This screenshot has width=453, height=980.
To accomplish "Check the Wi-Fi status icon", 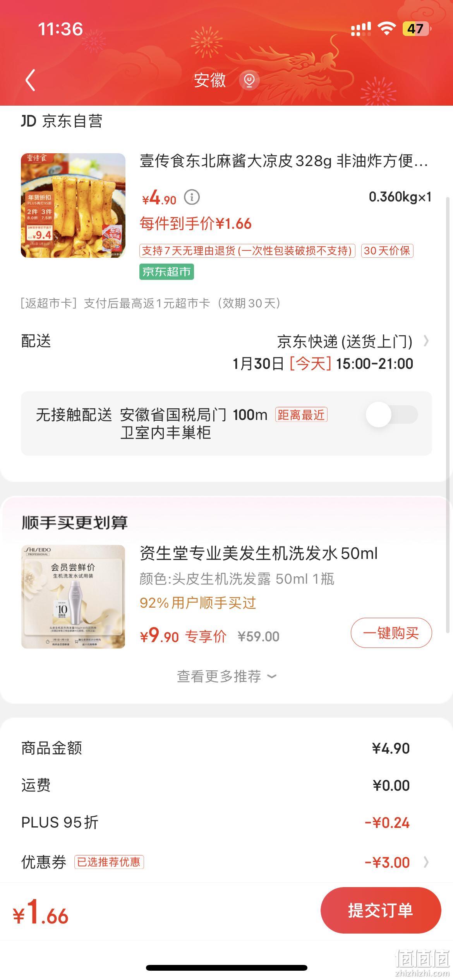I will point(386,29).
